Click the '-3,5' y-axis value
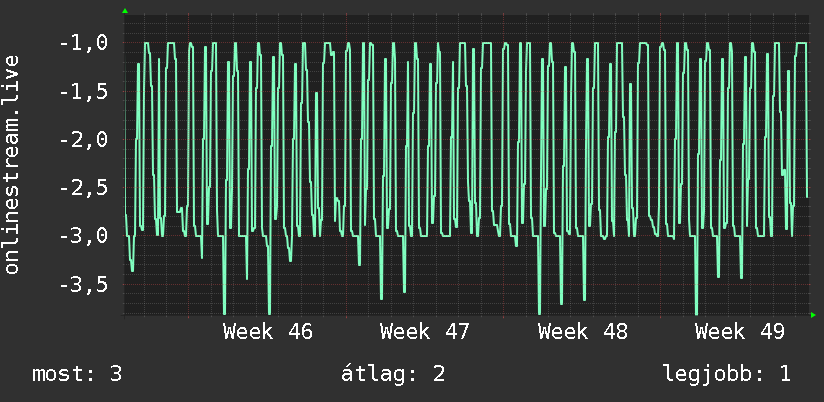 (84, 284)
